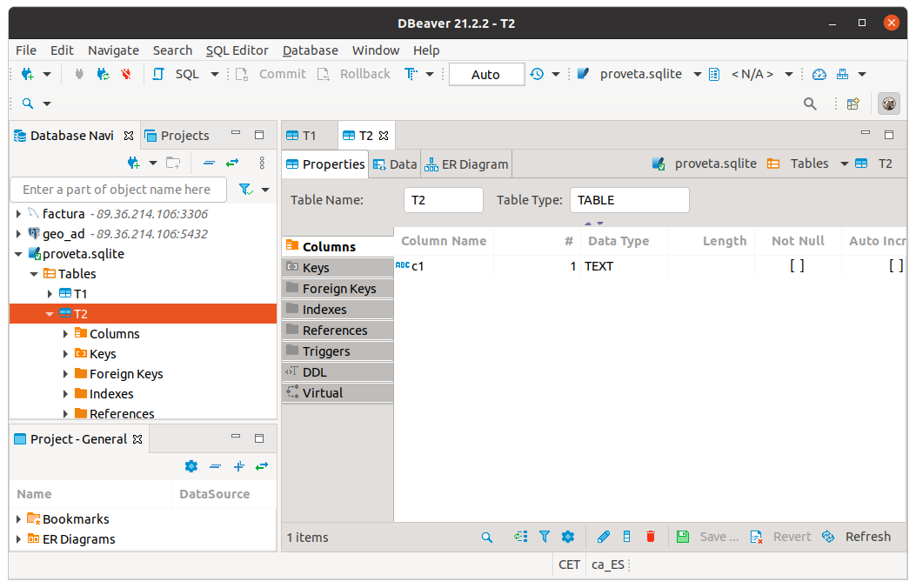Collapse all using navigator's minus icon

[209, 163]
